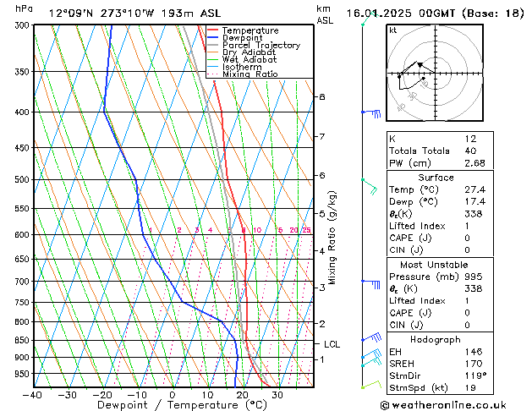532x411 pixels.
Task: Click the 500 pressure level label
Action: [x=24, y=180]
